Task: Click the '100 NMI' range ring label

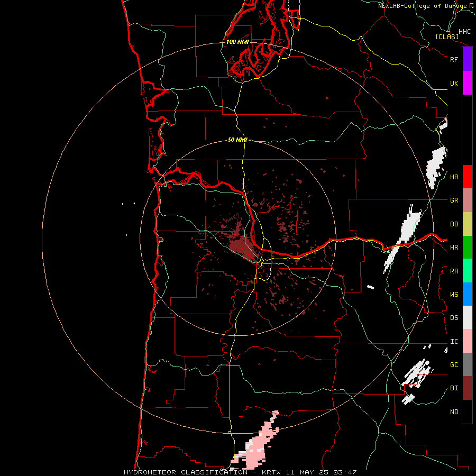Action: pos(237,42)
